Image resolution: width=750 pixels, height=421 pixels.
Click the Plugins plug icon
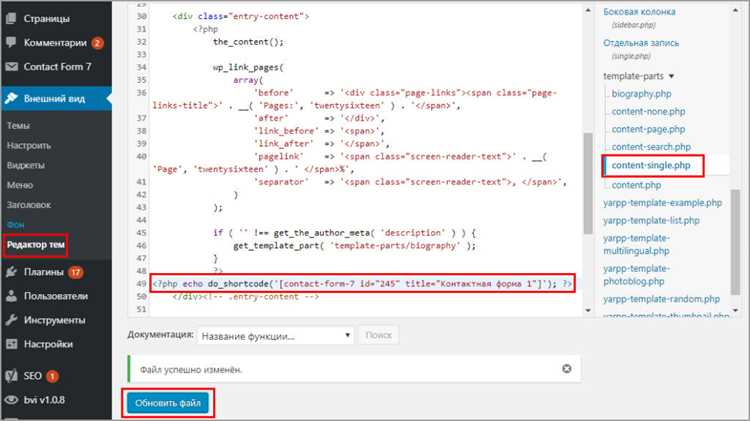[11, 272]
